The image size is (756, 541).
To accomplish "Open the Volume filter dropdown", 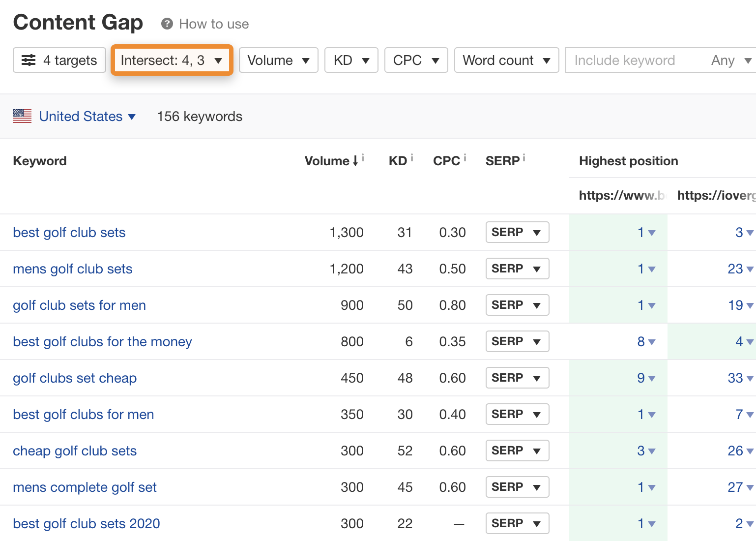I will coord(278,60).
